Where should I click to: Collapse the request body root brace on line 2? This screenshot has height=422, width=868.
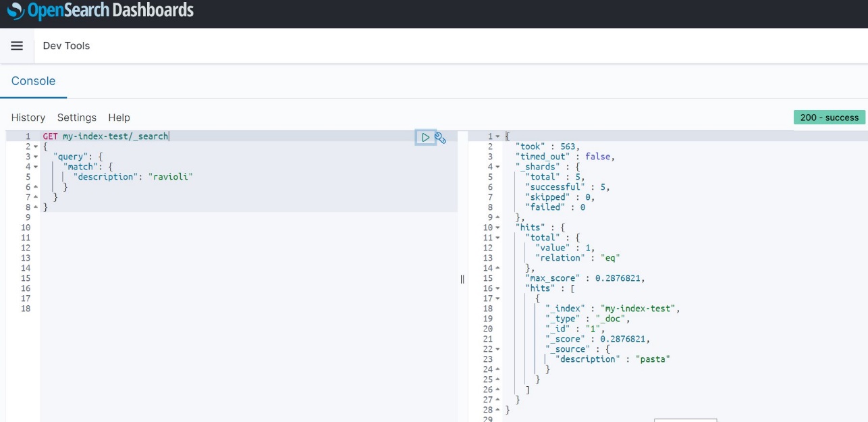pos(36,147)
